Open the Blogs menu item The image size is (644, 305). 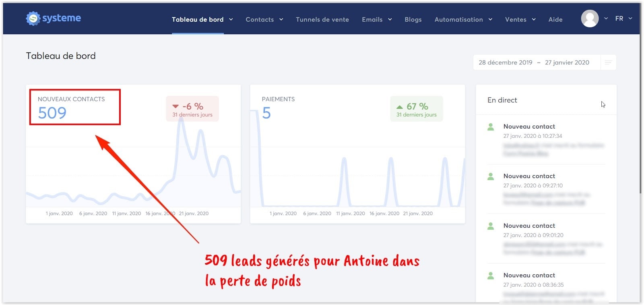[413, 19]
